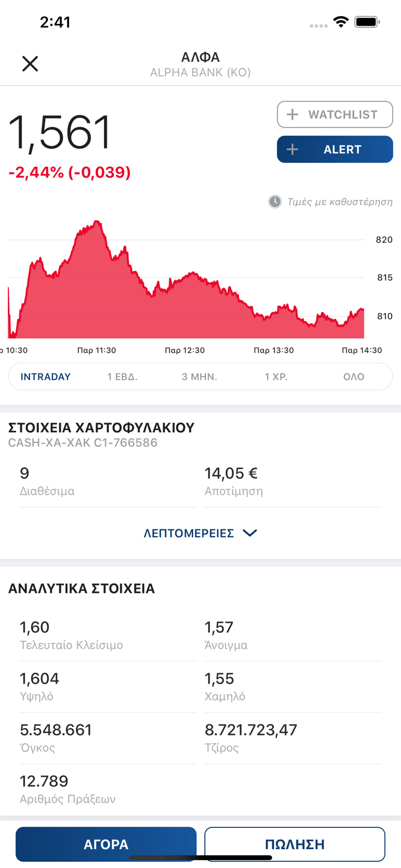Open ΛΕΠΤΟΜΕΡΕΙΕΣ portfolio details
Screen dimensions: 401x868
click(189, 533)
